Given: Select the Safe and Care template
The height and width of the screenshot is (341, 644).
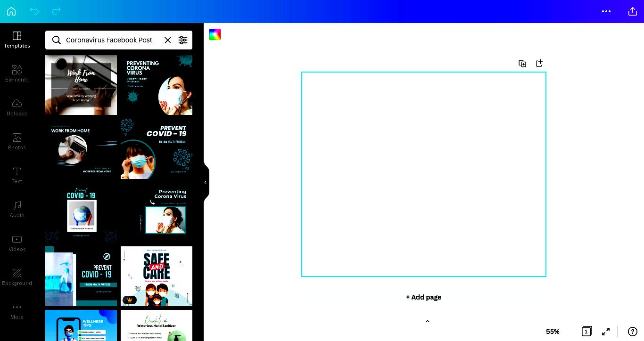Looking at the screenshot, I should [157, 276].
